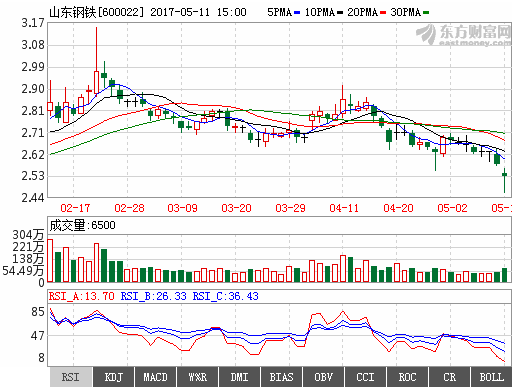Image resolution: width=513 pixels, height=388 pixels.
Task: Click the 47 RSI axis label
Action: pyautogui.click(x=38, y=336)
